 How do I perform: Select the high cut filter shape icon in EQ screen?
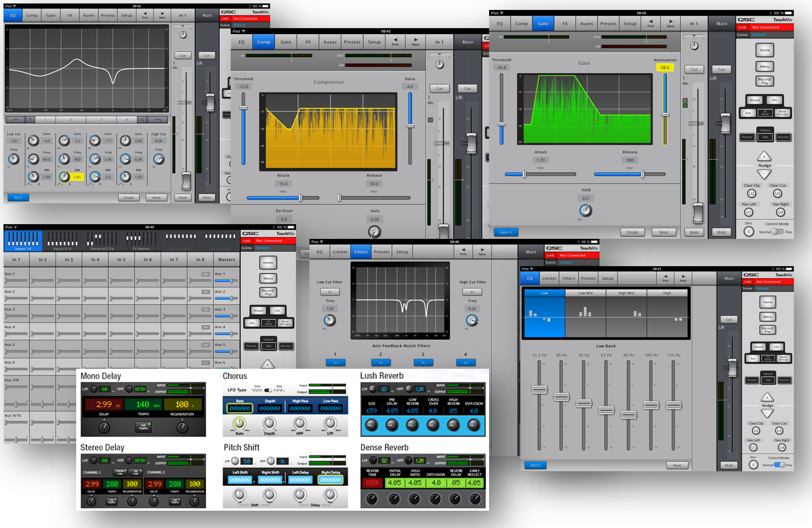158,119
